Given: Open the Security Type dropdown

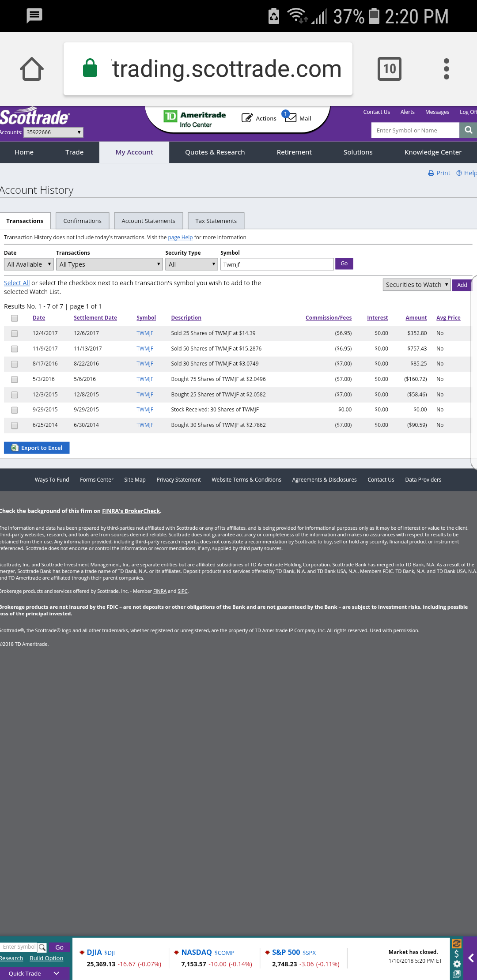Looking at the screenshot, I should tap(192, 264).
